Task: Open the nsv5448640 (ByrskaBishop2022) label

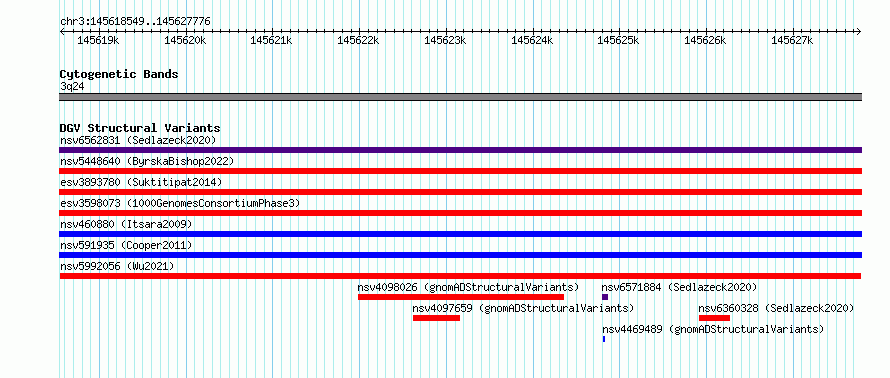Action: [x=147, y=161]
